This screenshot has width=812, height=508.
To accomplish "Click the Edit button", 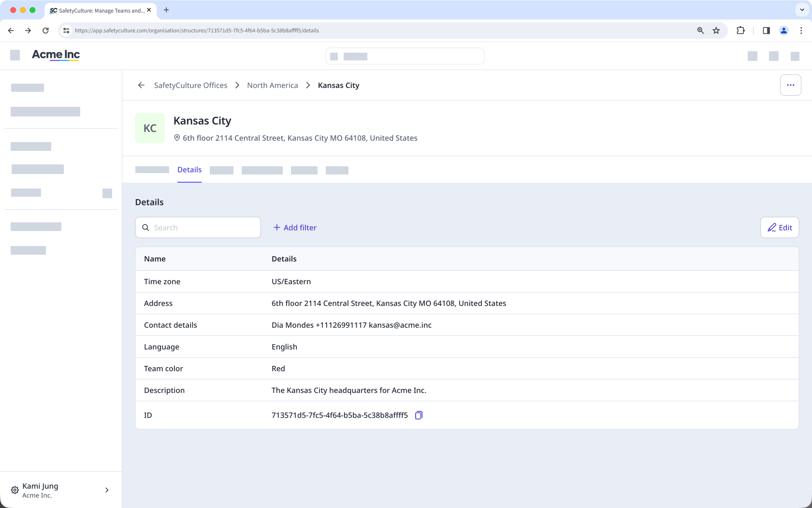I will point(780,228).
